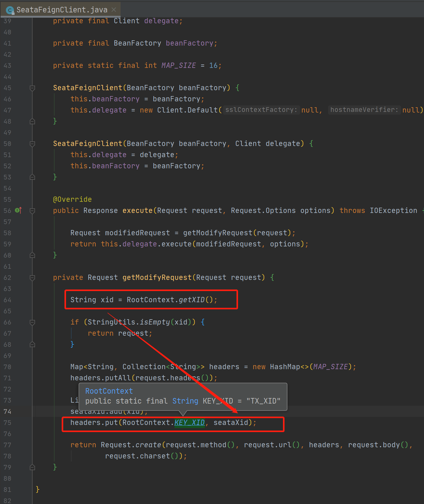Click getModifyRequest(request) call on line 58
Image resolution: width=424 pixels, height=504 pixels.
tap(237, 233)
